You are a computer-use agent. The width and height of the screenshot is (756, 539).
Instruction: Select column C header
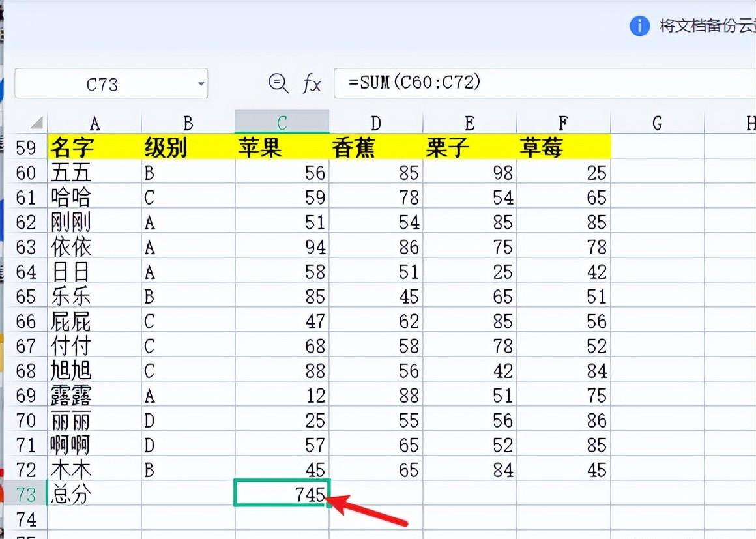(282, 123)
